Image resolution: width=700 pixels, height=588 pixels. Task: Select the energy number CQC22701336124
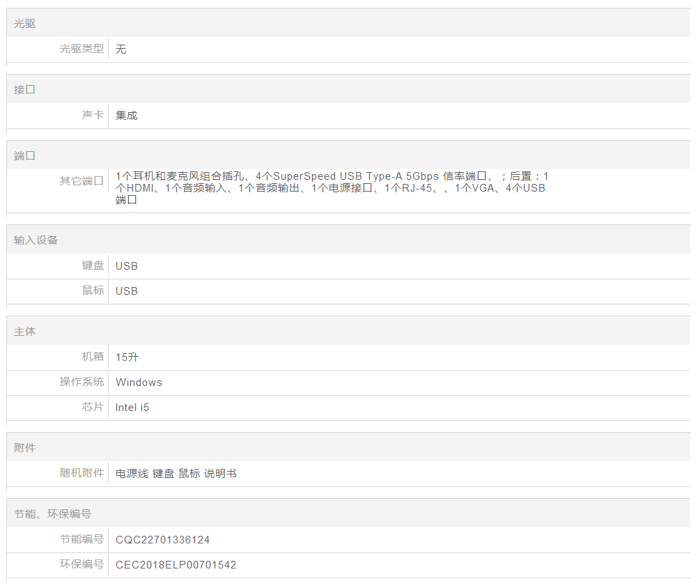pyautogui.click(x=163, y=540)
